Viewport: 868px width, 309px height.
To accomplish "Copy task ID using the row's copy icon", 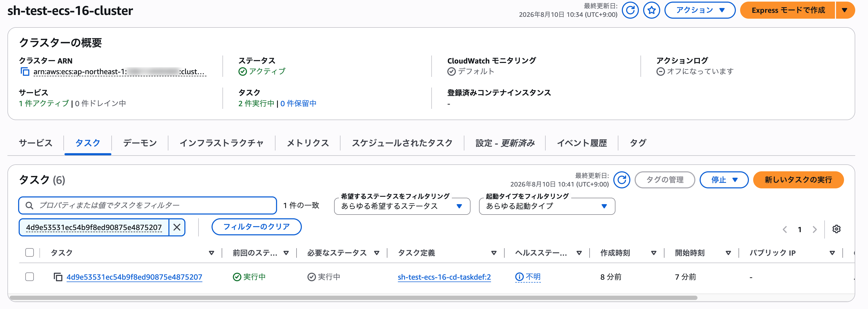I will click(x=58, y=277).
